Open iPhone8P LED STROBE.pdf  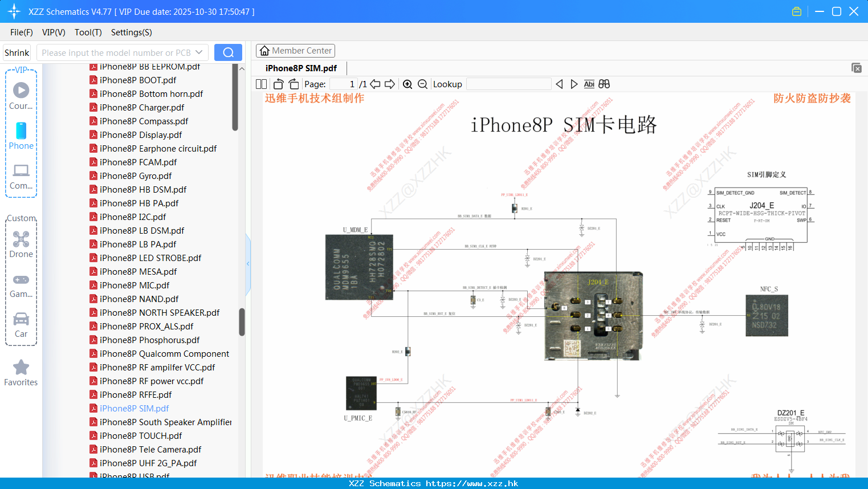coord(150,258)
